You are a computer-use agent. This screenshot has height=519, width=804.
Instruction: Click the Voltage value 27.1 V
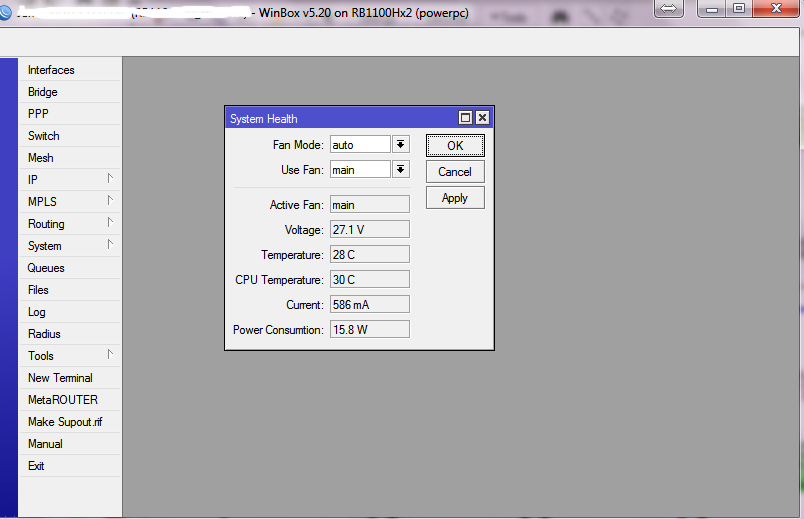(x=370, y=230)
